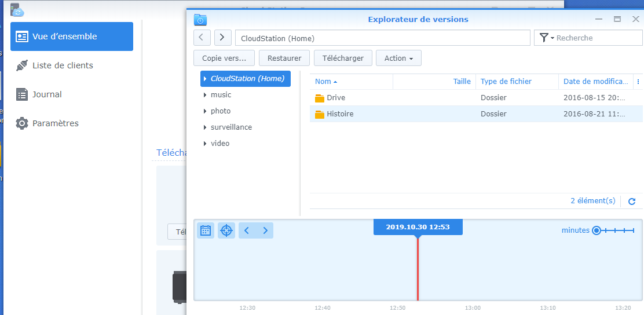Expand the CloudStation (Home) tree node
This screenshot has height=315, width=644.
(205, 79)
